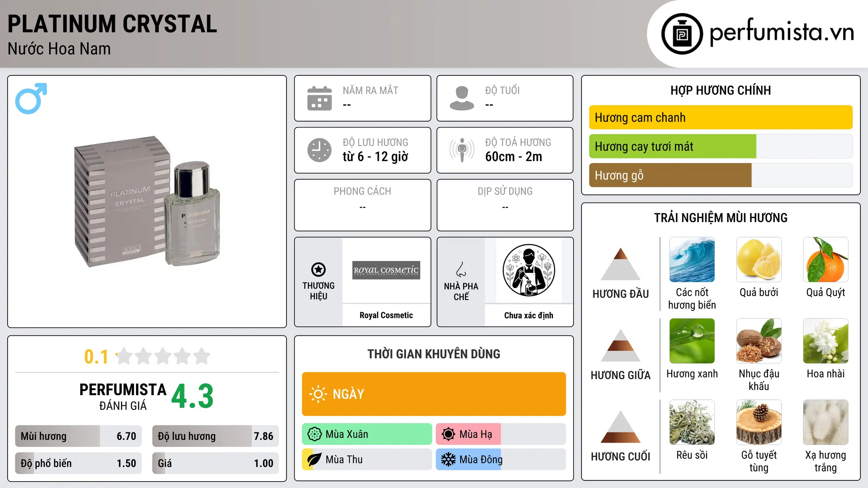This screenshot has height=488, width=868.
Task: Click the Hương giữa pyramid icon
Action: 621,345
